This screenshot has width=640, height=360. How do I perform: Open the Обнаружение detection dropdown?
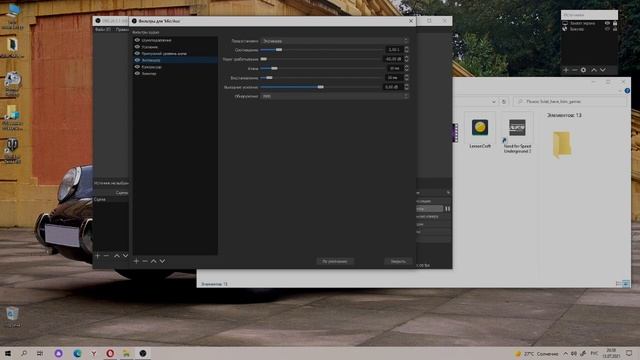tap(334, 96)
